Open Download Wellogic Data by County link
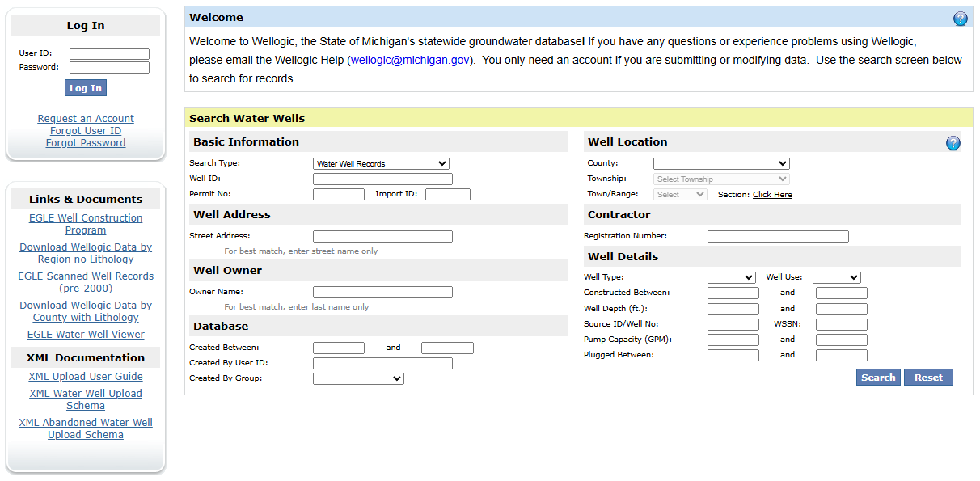 tap(86, 311)
